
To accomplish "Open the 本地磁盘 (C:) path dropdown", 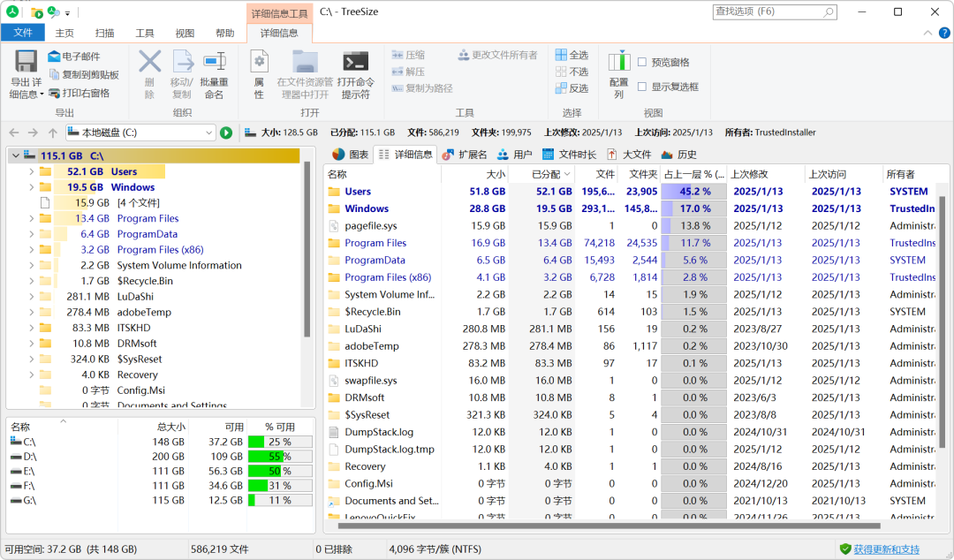I will click(208, 132).
